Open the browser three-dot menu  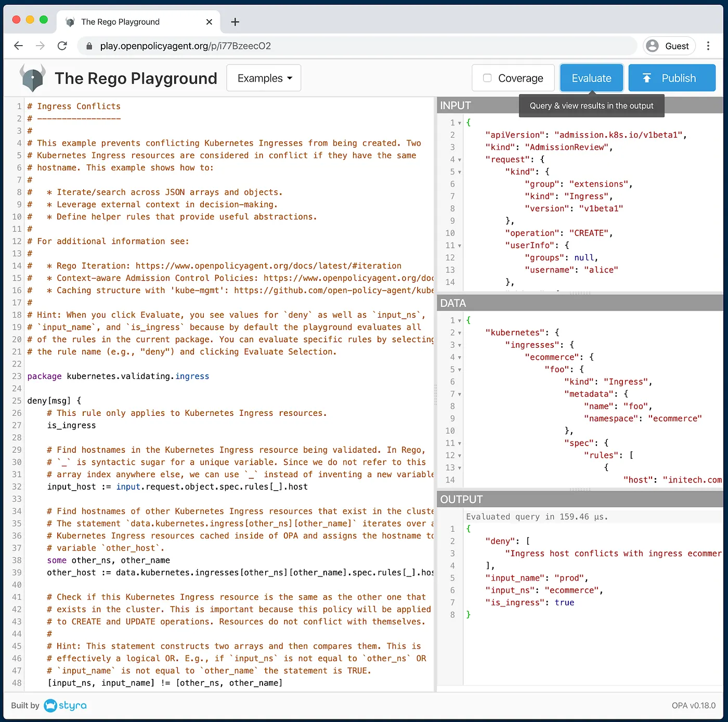point(708,46)
